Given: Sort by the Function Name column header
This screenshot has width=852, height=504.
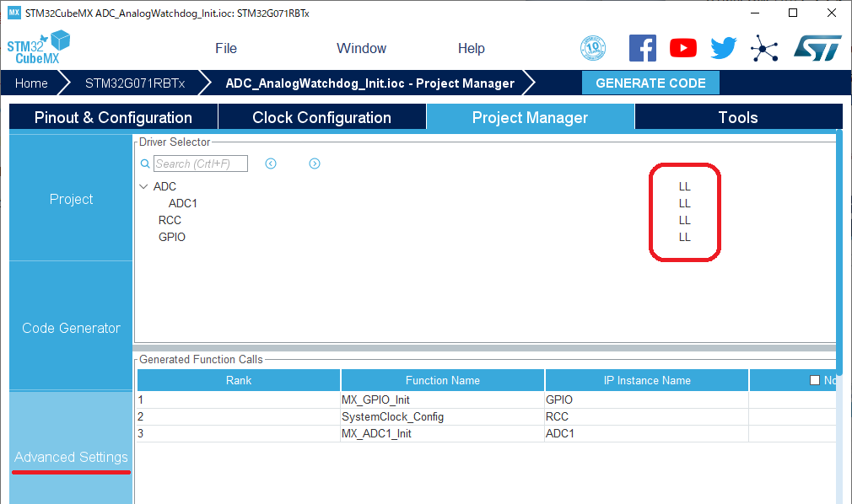Looking at the screenshot, I should pos(443,380).
